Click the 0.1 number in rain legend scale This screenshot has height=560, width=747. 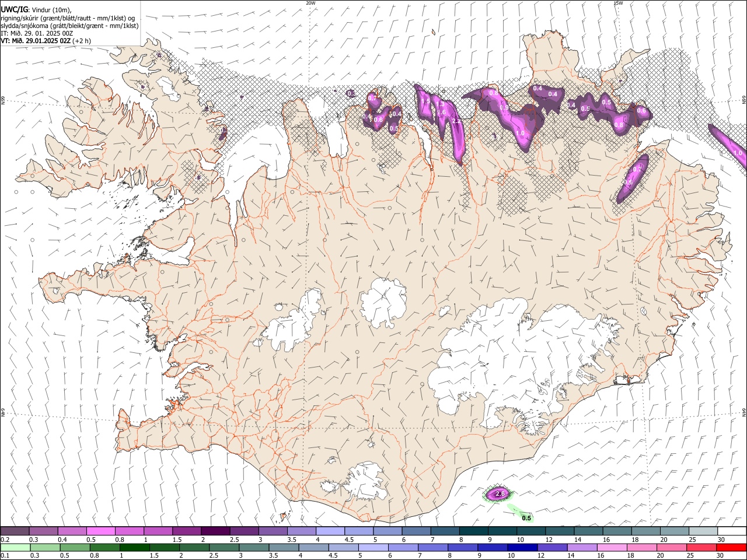pyautogui.click(x=5, y=555)
